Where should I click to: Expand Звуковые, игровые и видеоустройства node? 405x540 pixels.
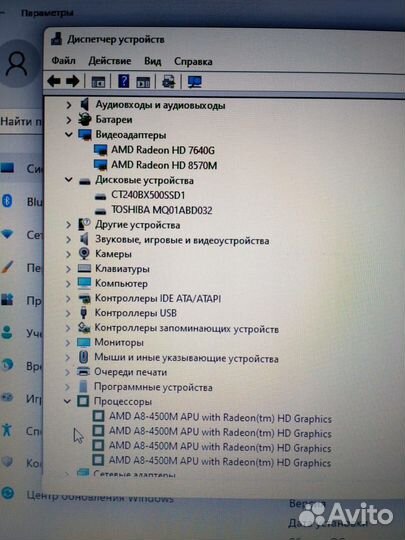(x=68, y=240)
